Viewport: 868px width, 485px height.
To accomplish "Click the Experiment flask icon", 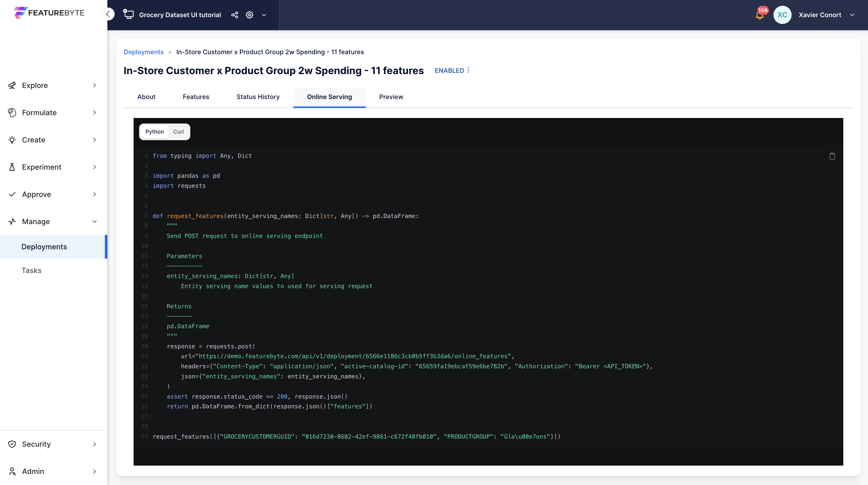I will click(12, 167).
